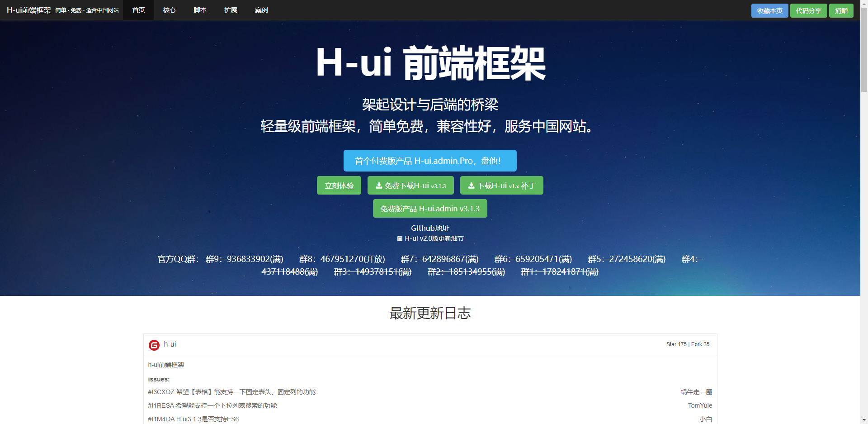
Task: Open the 扩展 nav item
Action: click(231, 10)
